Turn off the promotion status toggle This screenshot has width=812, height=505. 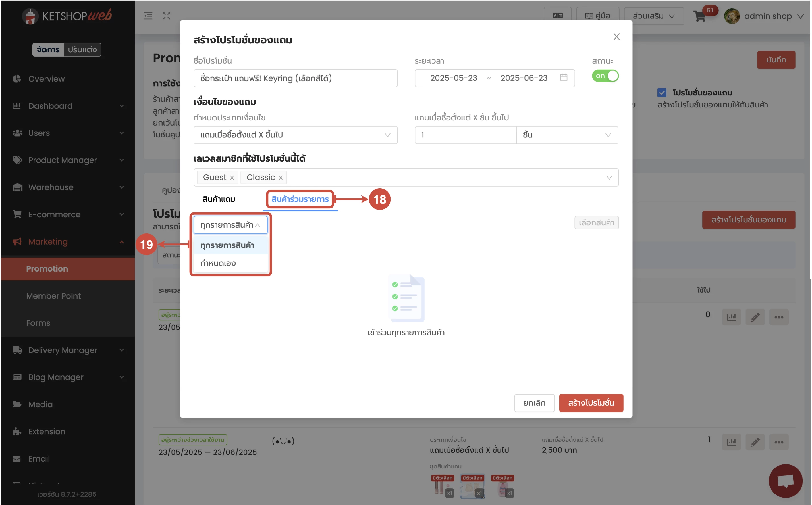coord(605,76)
